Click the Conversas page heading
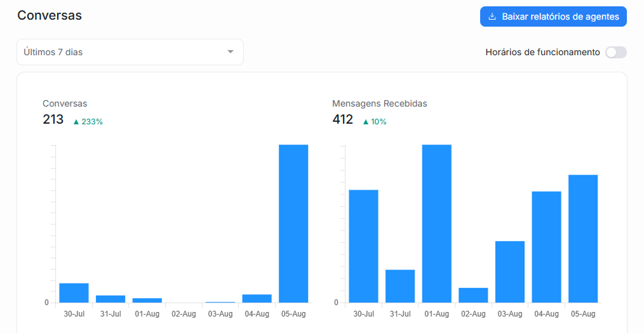Viewport: 644px width, 333px height. (x=50, y=15)
